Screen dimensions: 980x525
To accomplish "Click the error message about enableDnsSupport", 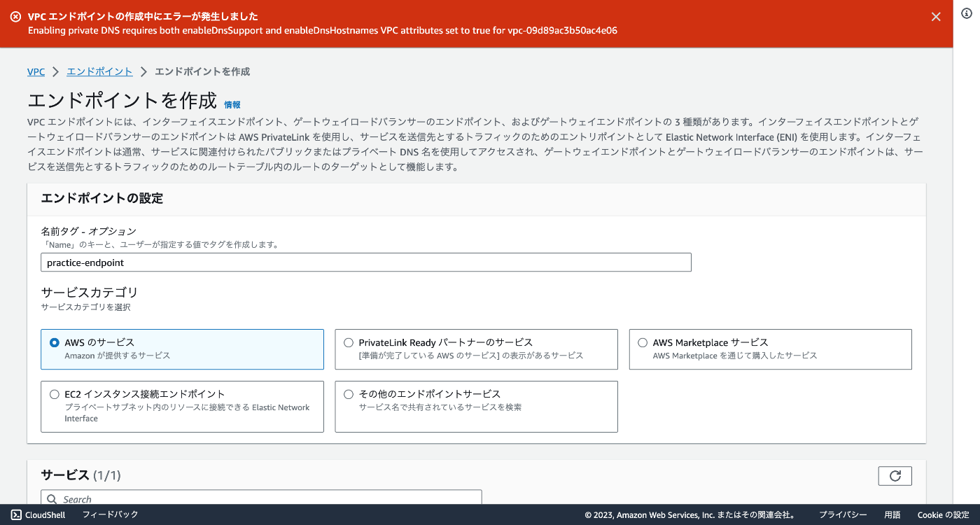I will pyautogui.click(x=323, y=30).
